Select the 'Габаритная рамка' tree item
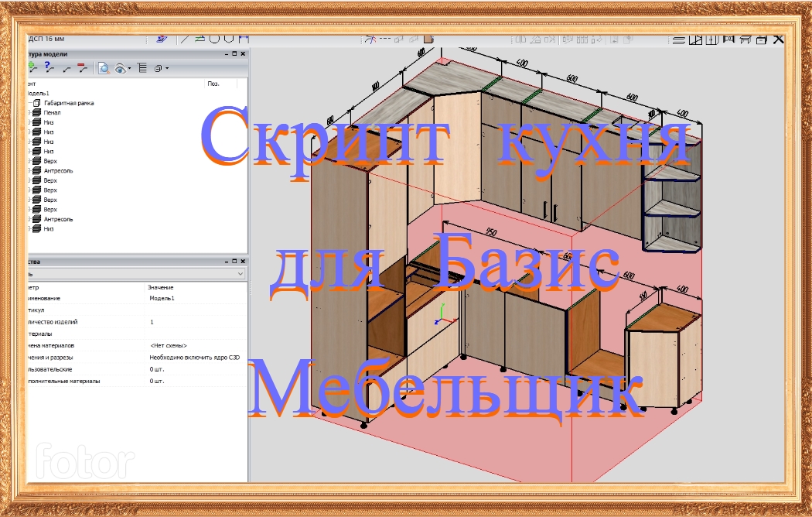812x517 pixels. tap(69, 103)
